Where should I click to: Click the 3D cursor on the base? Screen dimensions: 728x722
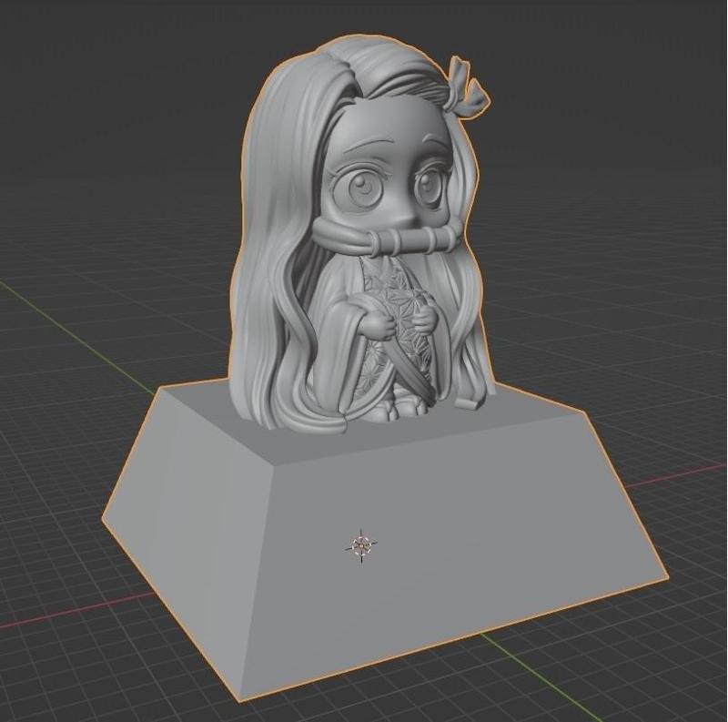pyautogui.click(x=361, y=544)
